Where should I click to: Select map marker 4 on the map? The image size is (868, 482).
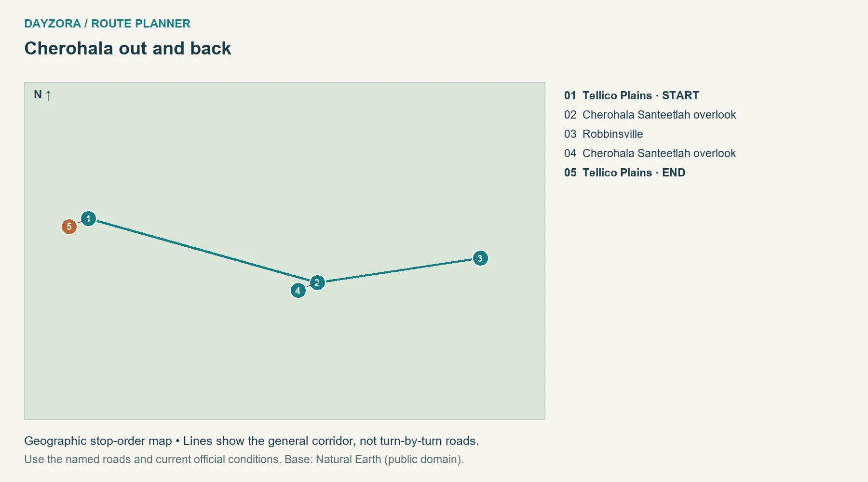coord(298,291)
